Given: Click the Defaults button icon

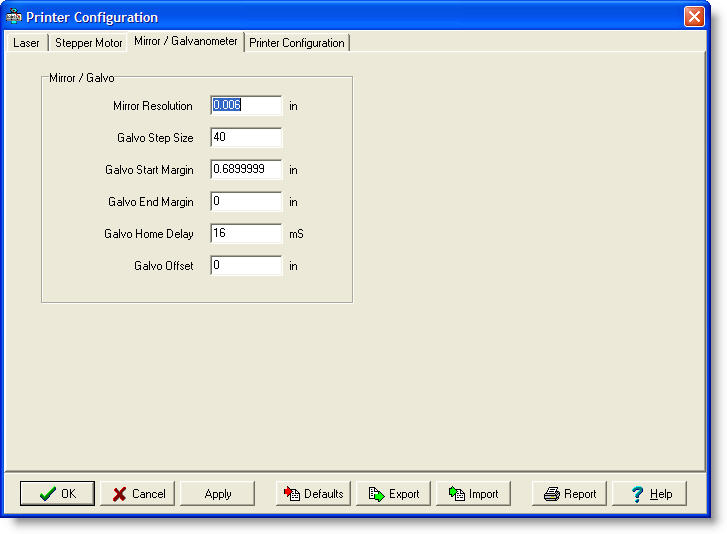Looking at the screenshot, I should (x=292, y=494).
